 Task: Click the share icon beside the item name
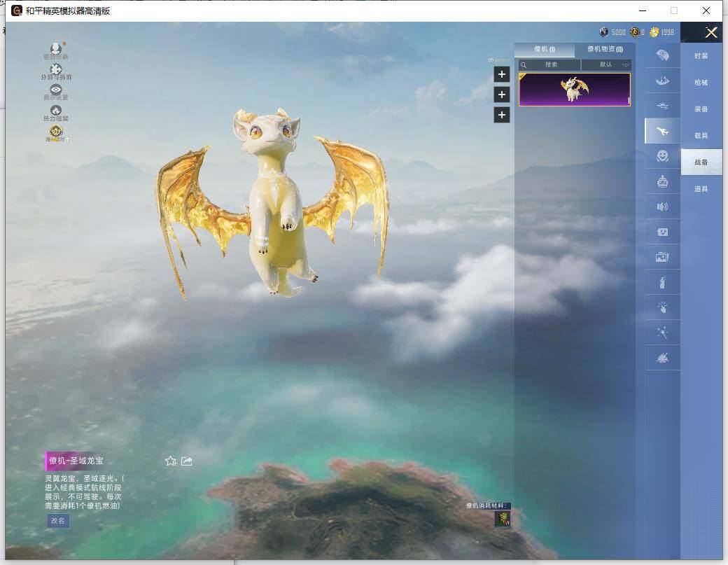tap(187, 461)
